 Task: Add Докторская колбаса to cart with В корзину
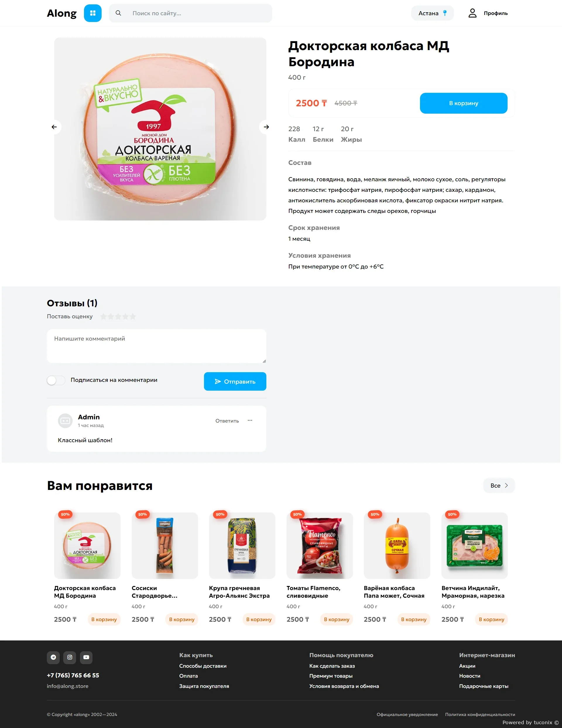463,103
